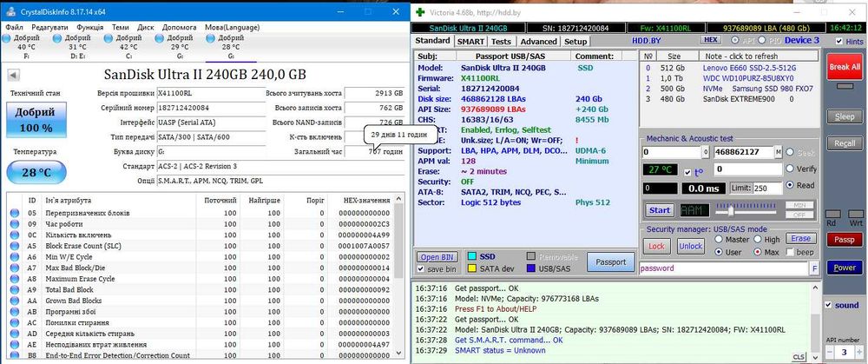This screenshot has height=364, width=868.
Task: Click the yellow SATA dev legend square
Action: coord(472,268)
